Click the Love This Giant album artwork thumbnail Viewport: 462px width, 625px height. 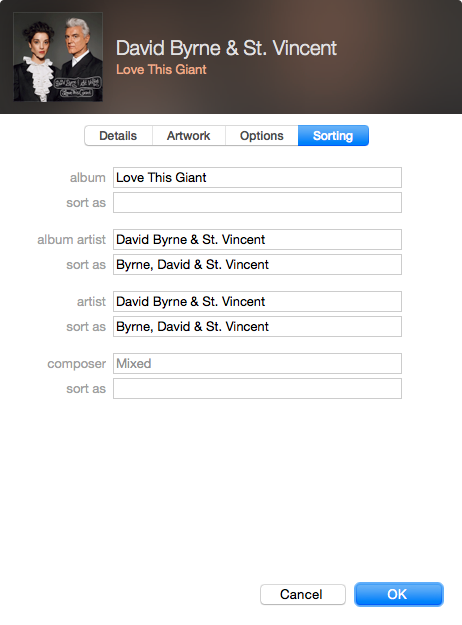(58, 57)
